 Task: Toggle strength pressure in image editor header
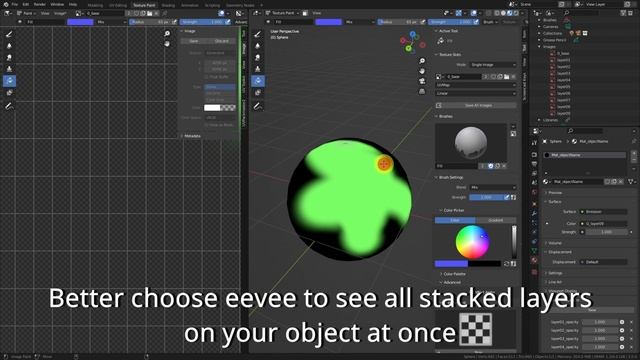tap(228, 22)
